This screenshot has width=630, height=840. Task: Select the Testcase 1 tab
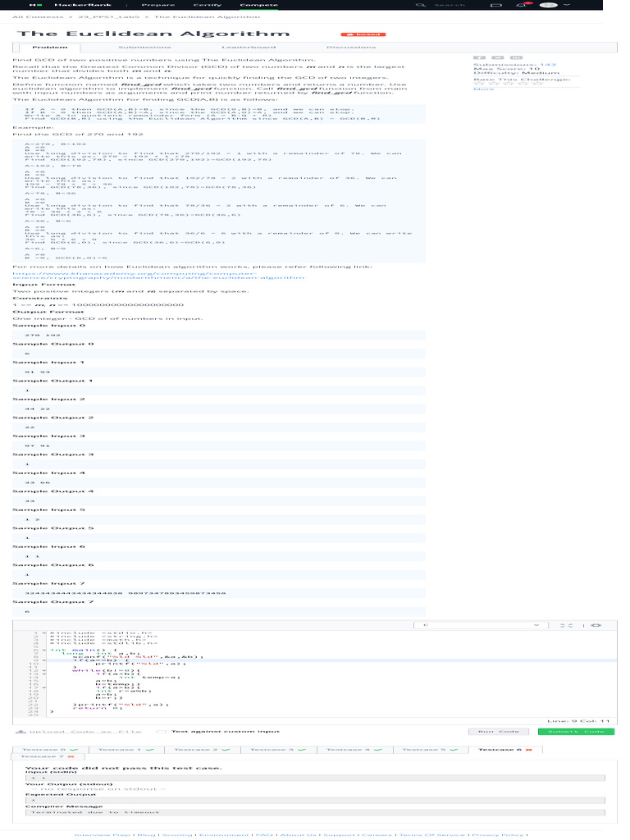(126, 750)
